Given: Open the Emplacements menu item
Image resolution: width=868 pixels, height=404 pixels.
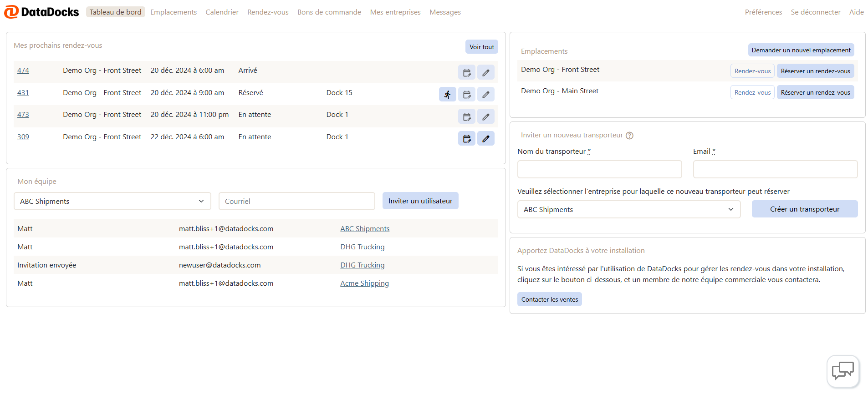Looking at the screenshot, I should pos(174,12).
